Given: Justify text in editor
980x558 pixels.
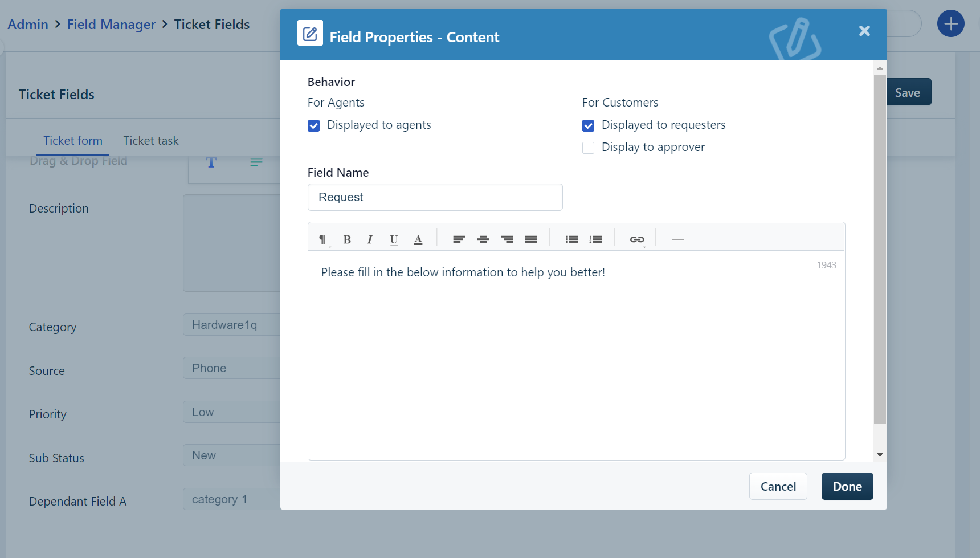Looking at the screenshot, I should click(531, 239).
